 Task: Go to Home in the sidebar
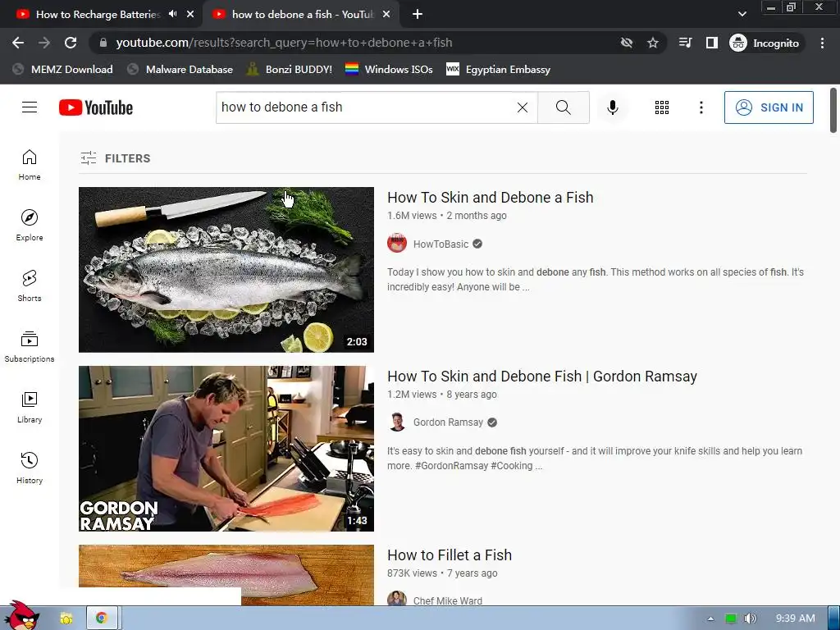(x=30, y=164)
